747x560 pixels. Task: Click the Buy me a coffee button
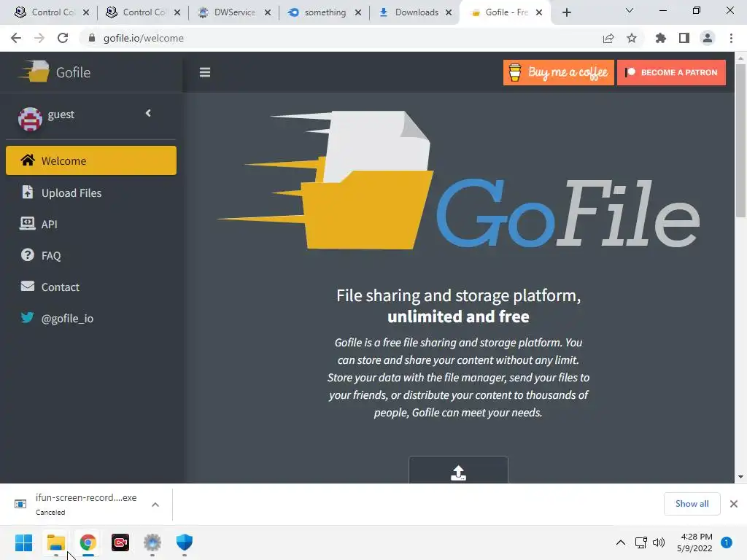tap(558, 72)
